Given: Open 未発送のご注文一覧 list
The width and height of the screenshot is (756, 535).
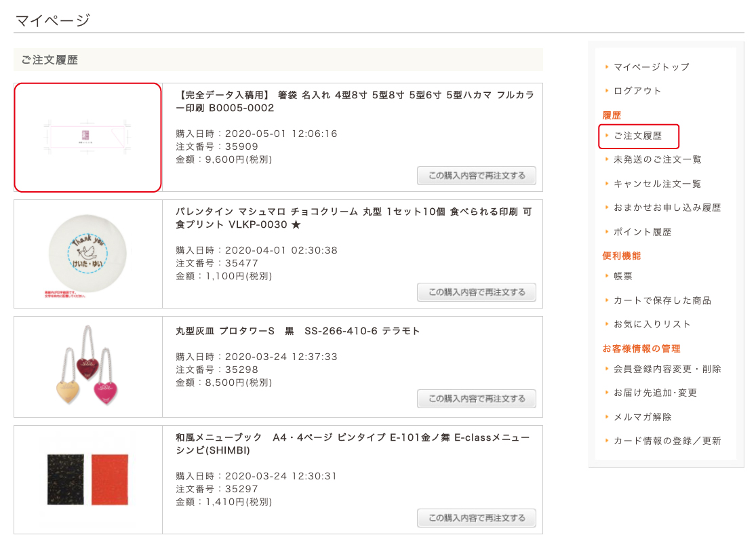Looking at the screenshot, I should 657,159.
